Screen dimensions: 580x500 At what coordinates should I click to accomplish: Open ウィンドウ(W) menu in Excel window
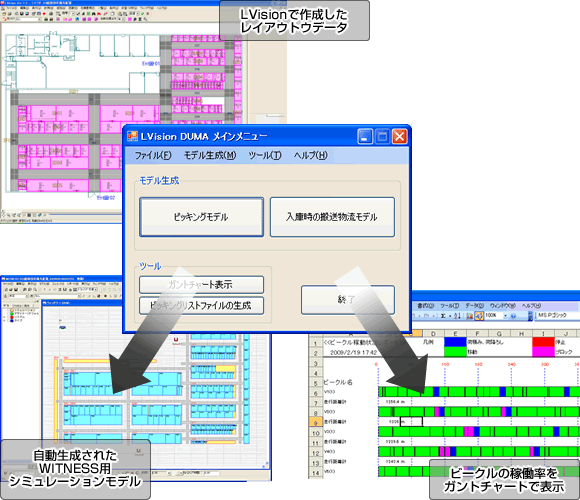(502, 305)
